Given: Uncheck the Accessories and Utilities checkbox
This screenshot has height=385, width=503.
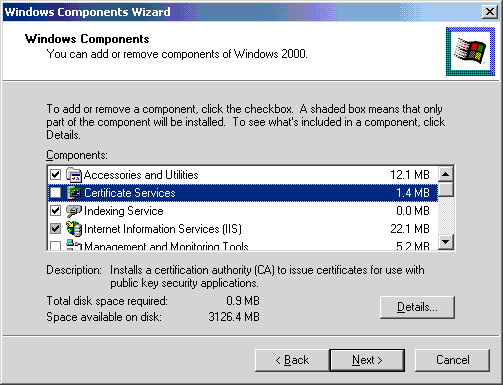Looking at the screenshot, I should pyautogui.click(x=55, y=175).
